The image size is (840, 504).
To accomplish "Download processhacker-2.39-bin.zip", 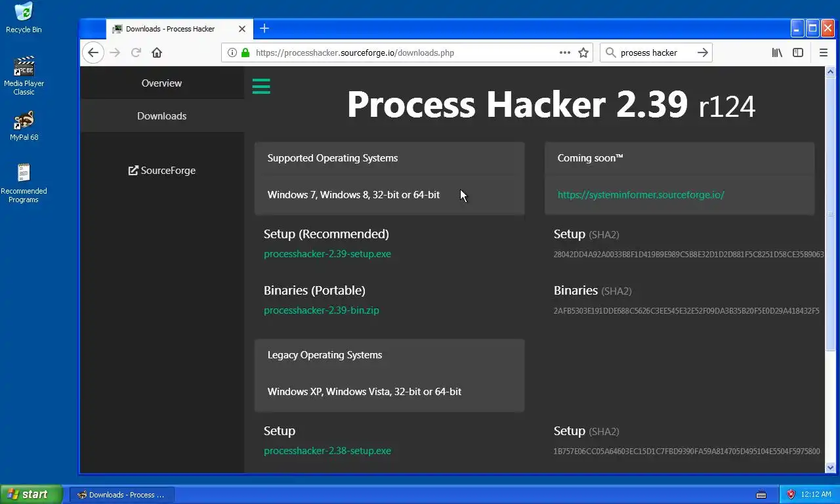I will click(322, 310).
